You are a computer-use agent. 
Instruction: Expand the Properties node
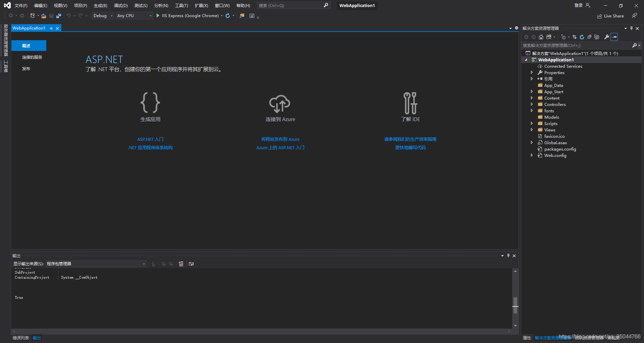(532, 73)
